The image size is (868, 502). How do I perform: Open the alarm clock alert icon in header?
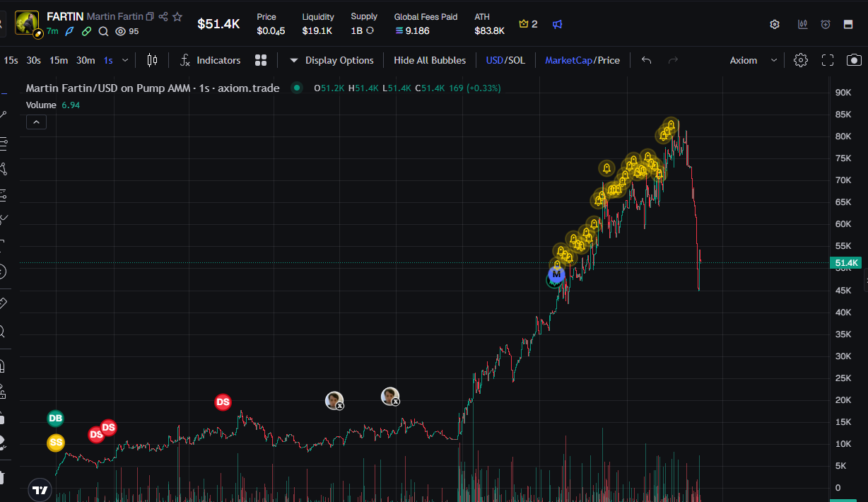coord(826,24)
